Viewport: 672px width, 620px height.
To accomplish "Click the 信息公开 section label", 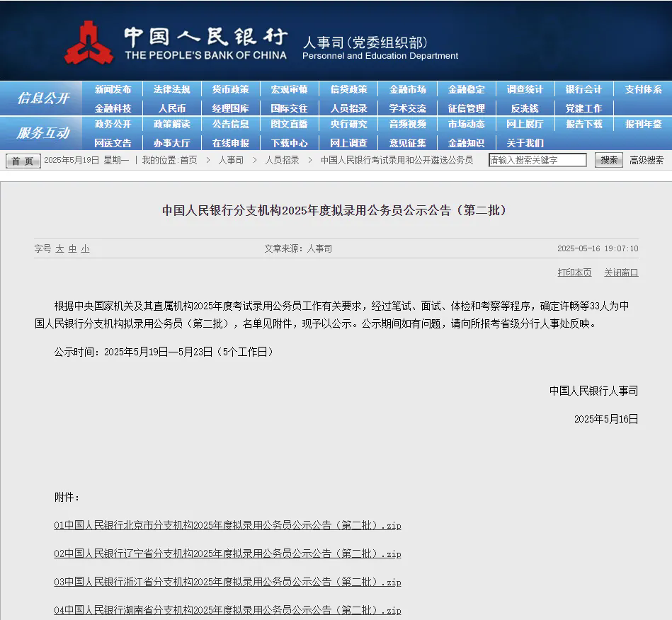I will click(x=43, y=98).
